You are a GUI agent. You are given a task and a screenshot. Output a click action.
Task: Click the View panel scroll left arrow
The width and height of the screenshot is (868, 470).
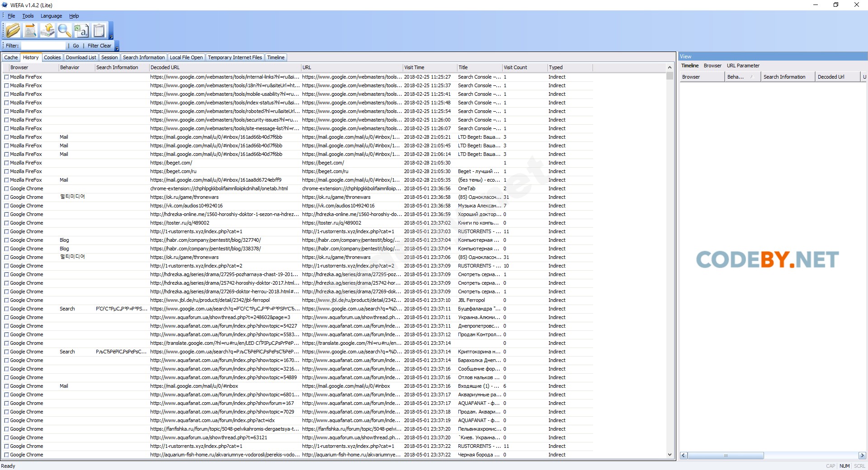pos(684,456)
